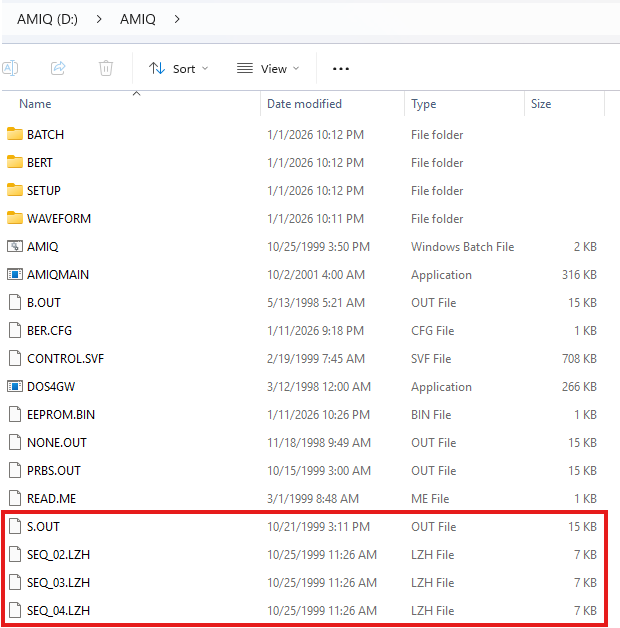Click the AMIQMAIN file name

[x=58, y=275]
